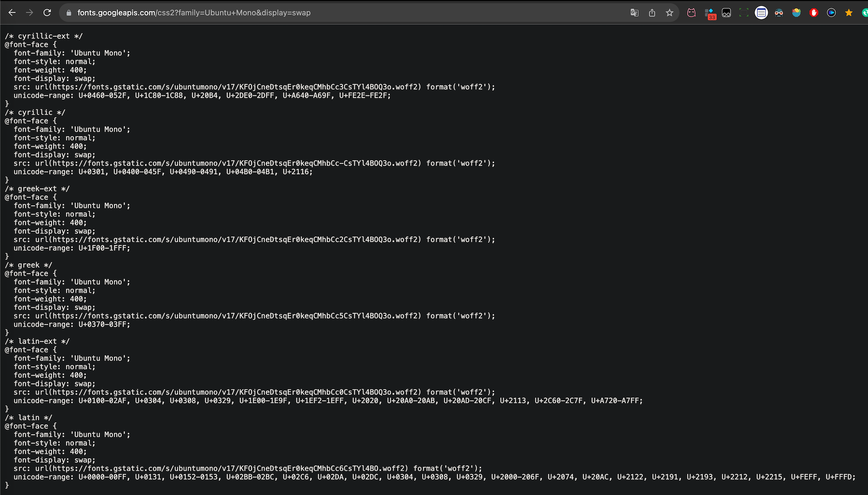
Task: Go back to the previous page
Action: 12,13
